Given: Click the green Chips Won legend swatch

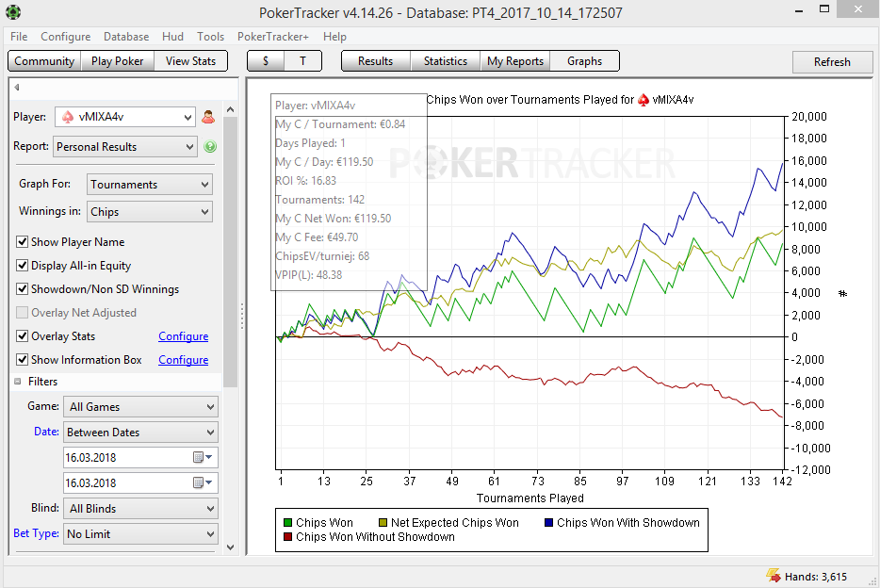Looking at the screenshot, I should tap(288, 522).
